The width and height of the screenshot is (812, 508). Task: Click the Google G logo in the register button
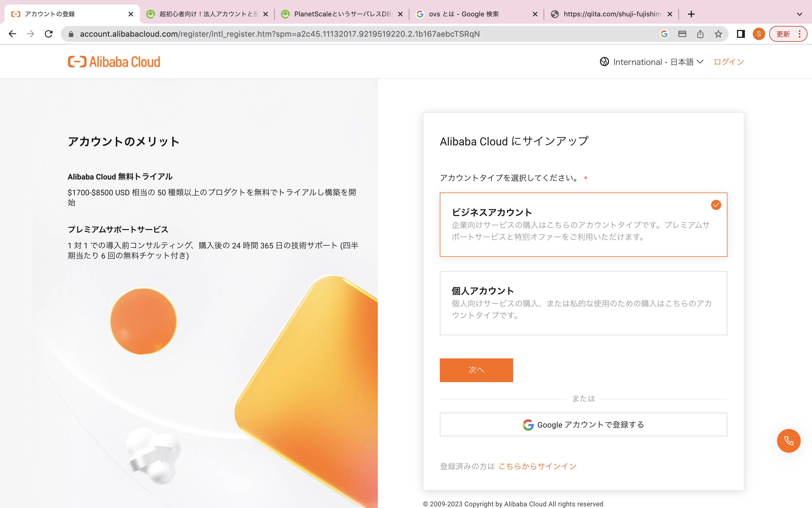tap(528, 425)
